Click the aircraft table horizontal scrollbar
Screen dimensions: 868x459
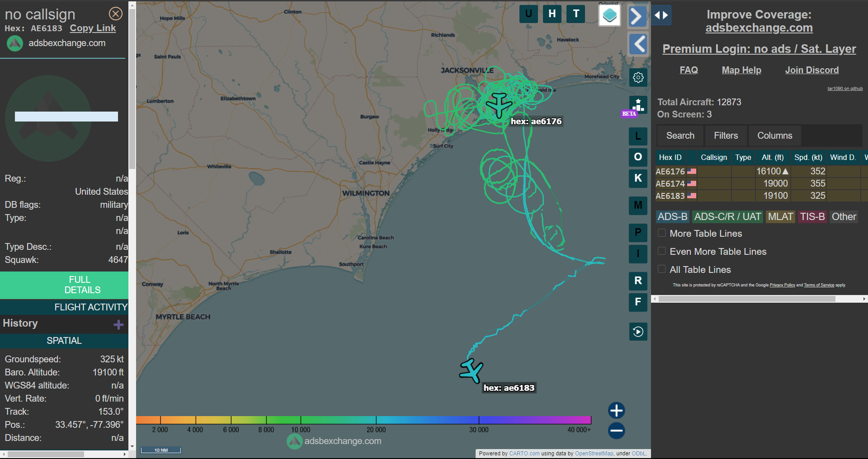coord(747,299)
